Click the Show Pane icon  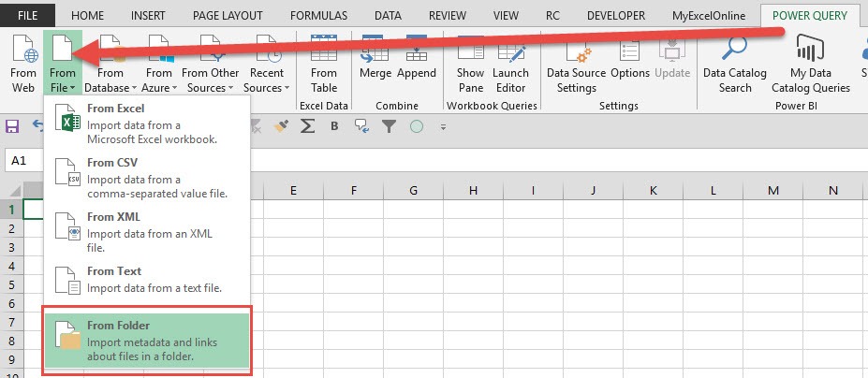click(470, 63)
